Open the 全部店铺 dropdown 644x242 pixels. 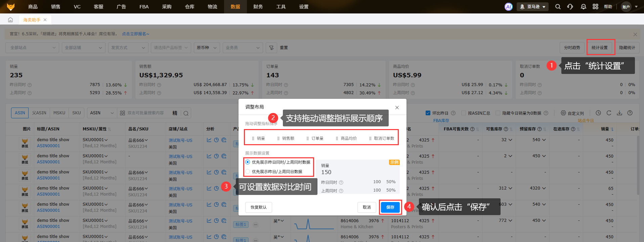tap(83, 48)
